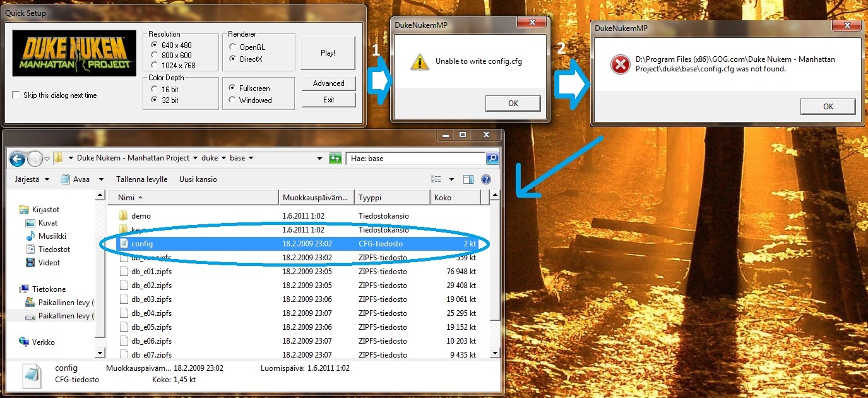Click the search magnifier icon
The width and height of the screenshot is (868, 398).
click(x=492, y=158)
